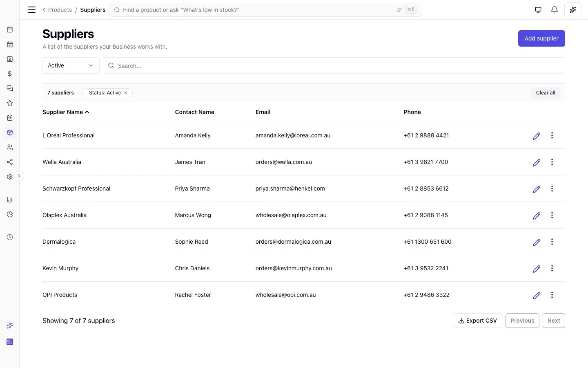
Task: Open the star icon in sidebar
Action: pos(10,103)
